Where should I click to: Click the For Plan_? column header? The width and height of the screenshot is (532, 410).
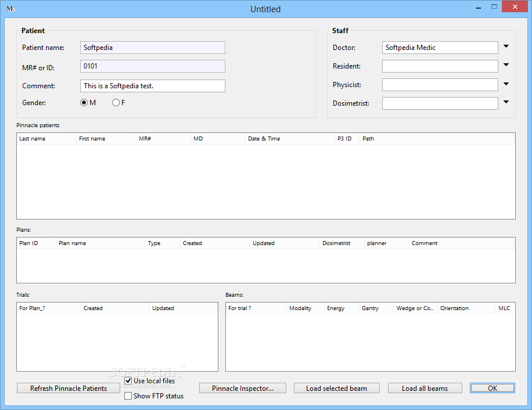coord(49,308)
